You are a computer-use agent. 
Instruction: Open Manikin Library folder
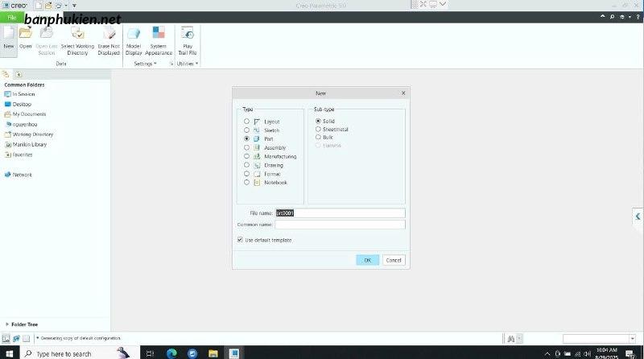29,144
